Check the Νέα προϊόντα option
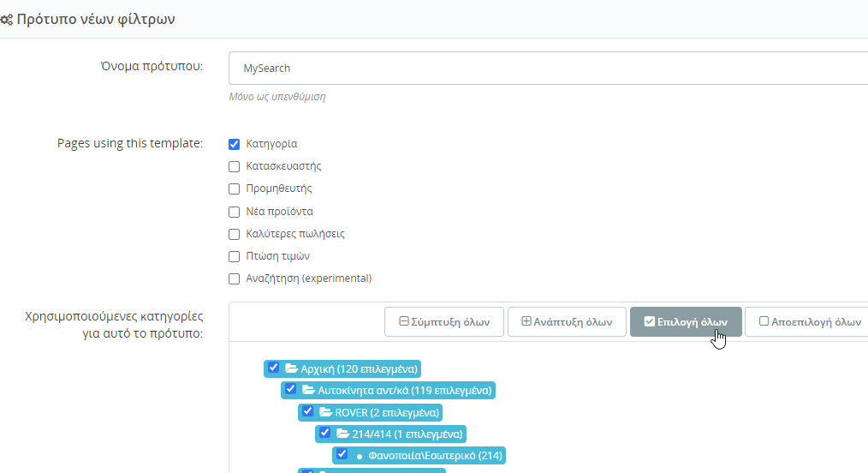Image resolution: width=868 pixels, height=473 pixels. coord(235,212)
